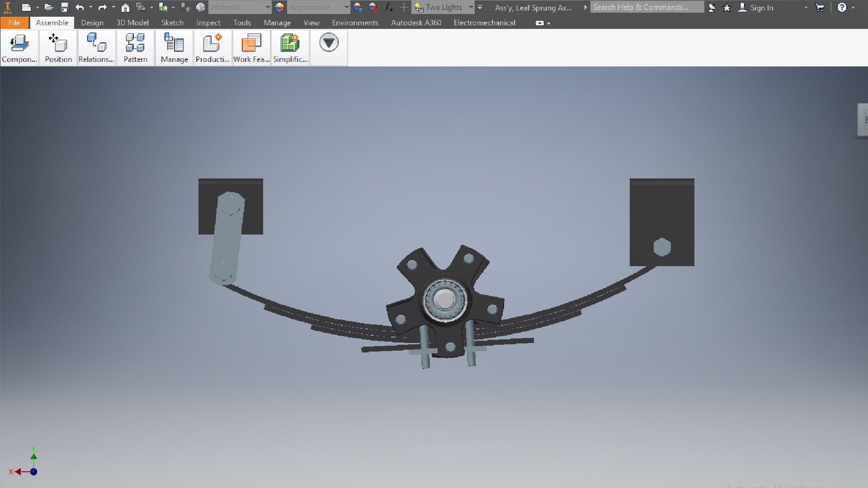Screen dimensions: 868x488
Task: Open the Simplification panel
Action: [290, 48]
